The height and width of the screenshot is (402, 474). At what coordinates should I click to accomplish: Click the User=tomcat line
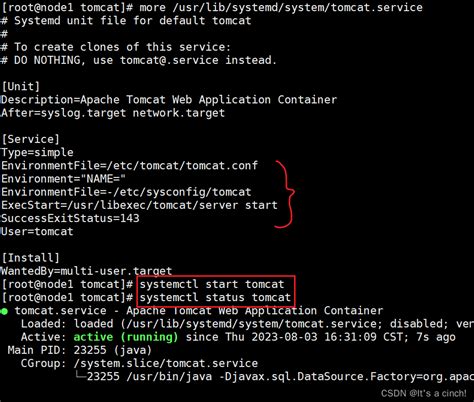tap(37, 231)
